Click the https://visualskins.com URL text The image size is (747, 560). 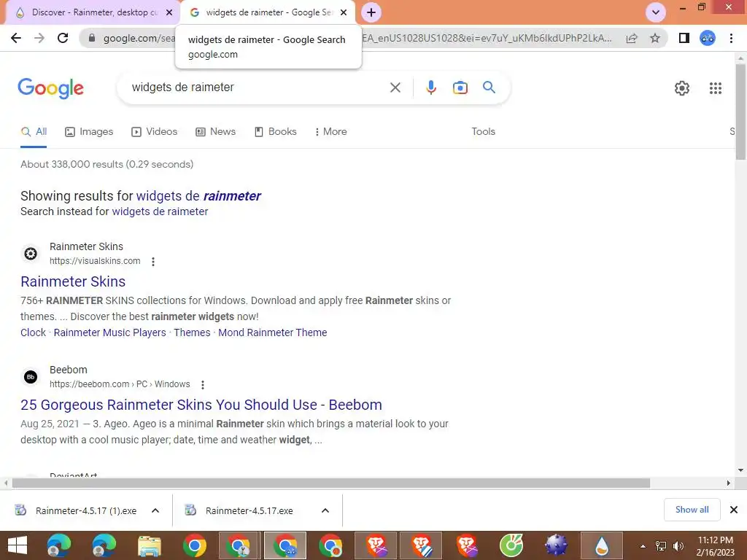coord(95,261)
